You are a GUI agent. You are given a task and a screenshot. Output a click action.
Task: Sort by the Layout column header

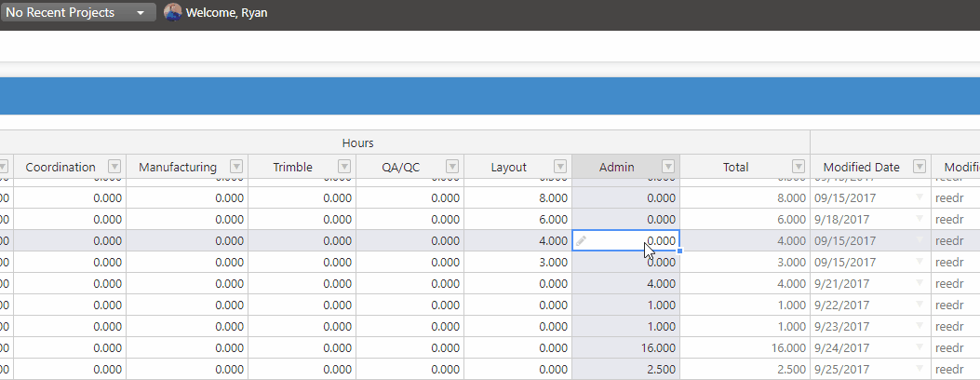[x=509, y=167]
